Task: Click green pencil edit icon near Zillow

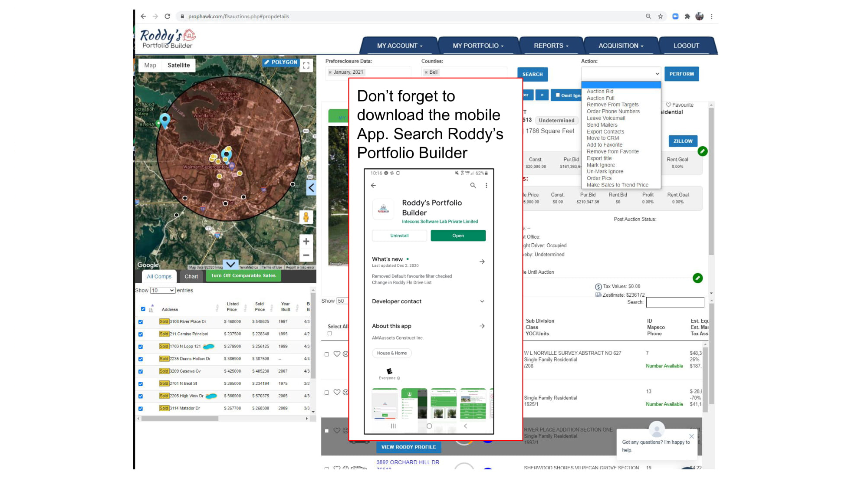Action: [702, 151]
